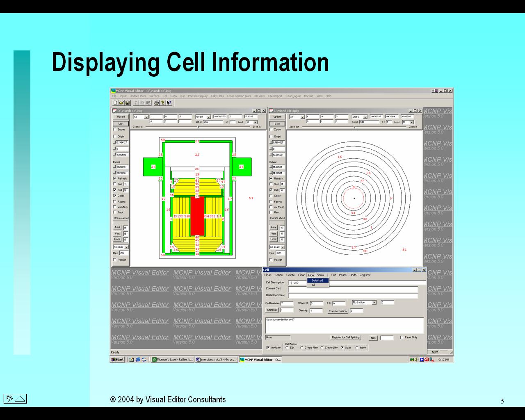Image resolution: width=525 pixels, height=420 pixels.
Task: Open About via the question mark icon
Action: (x=163, y=103)
